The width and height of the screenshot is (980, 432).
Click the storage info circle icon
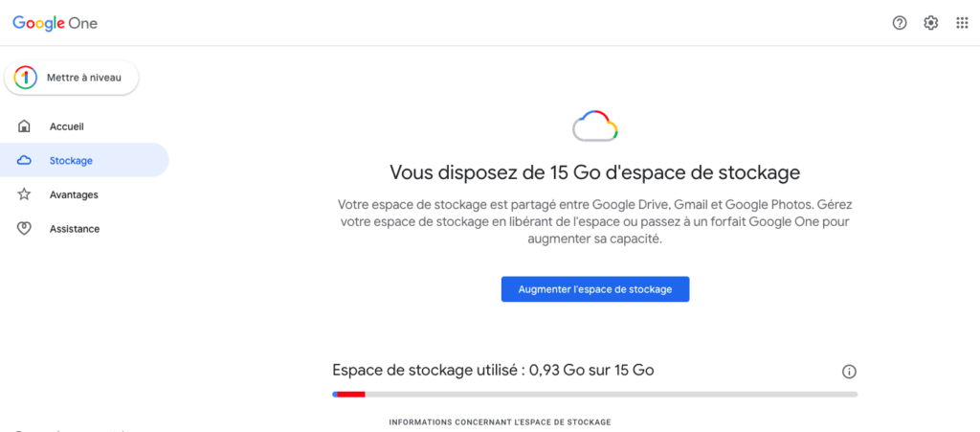(x=849, y=372)
